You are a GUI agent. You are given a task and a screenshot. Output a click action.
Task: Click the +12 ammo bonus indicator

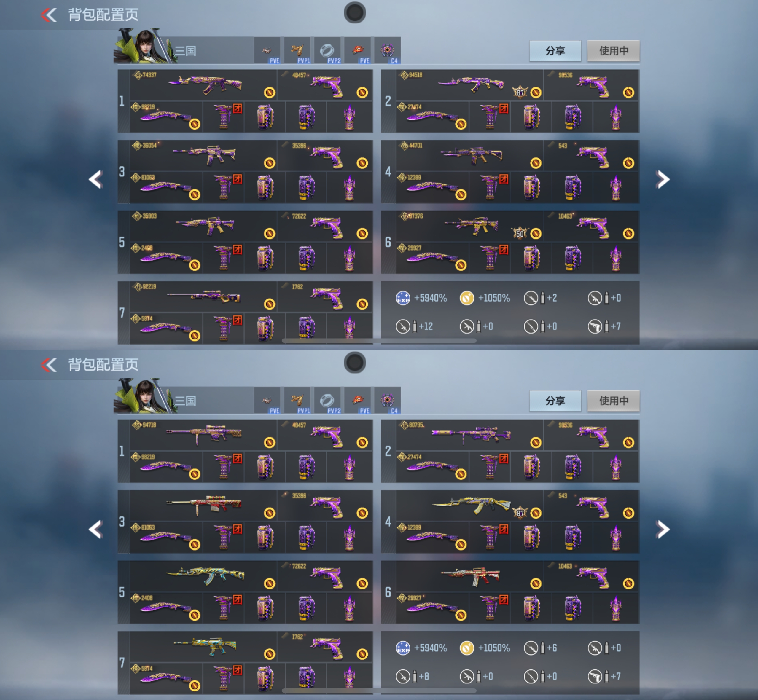[414, 326]
